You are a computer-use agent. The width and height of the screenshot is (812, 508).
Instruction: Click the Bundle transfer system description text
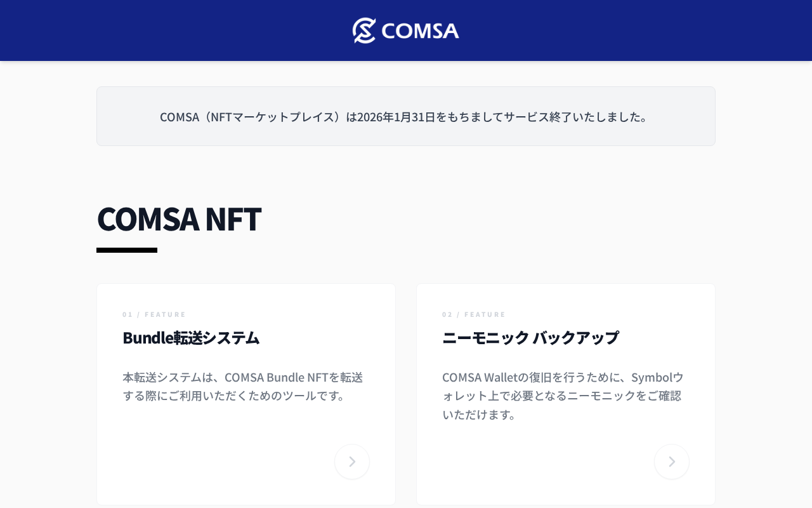click(242, 386)
